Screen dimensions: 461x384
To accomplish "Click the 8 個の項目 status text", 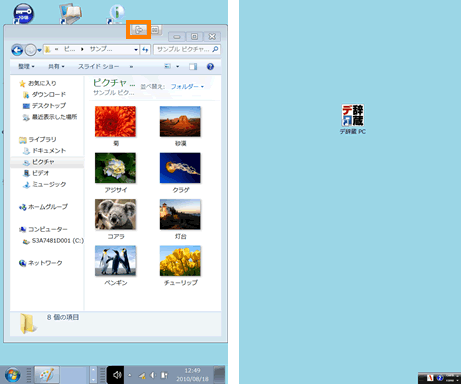I will 63,317.
